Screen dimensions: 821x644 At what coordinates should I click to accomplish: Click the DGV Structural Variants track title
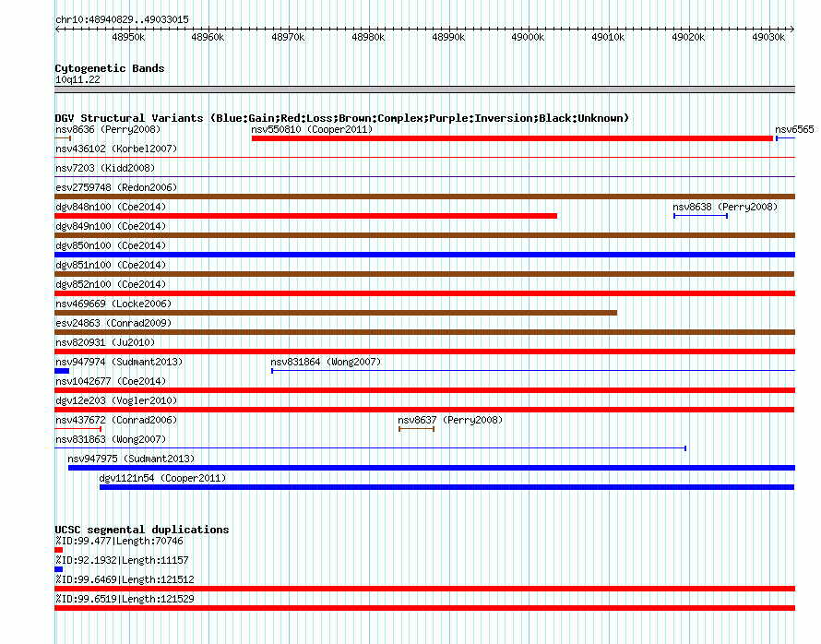coord(341,118)
